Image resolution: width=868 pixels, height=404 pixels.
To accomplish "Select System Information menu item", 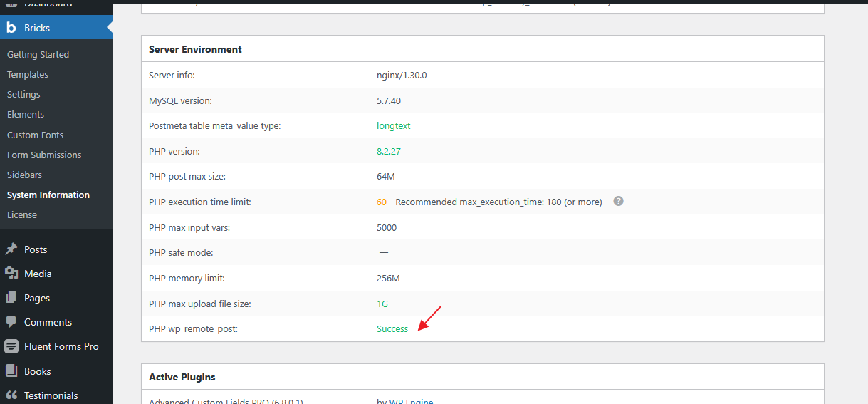I will point(48,195).
